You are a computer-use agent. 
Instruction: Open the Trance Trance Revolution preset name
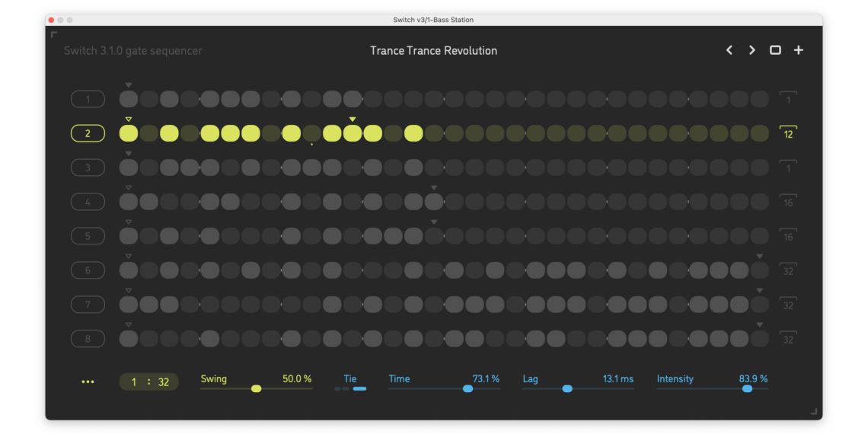tap(433, 51)
